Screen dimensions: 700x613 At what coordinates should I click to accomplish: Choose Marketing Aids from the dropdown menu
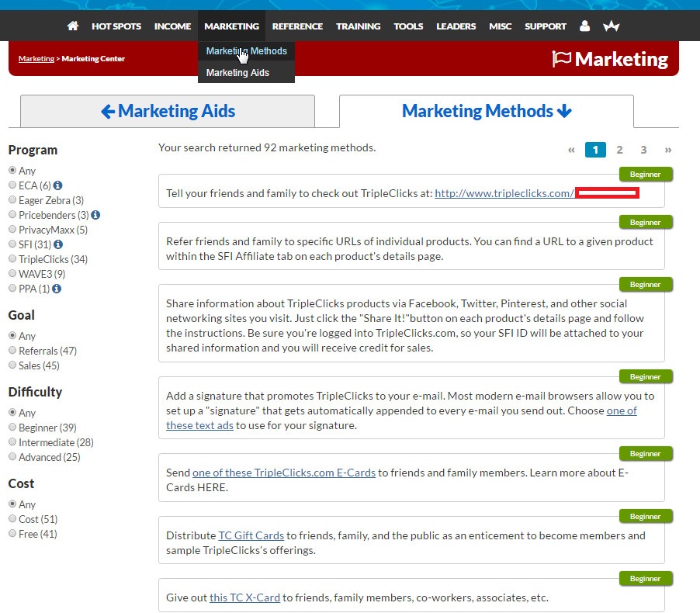247,72
